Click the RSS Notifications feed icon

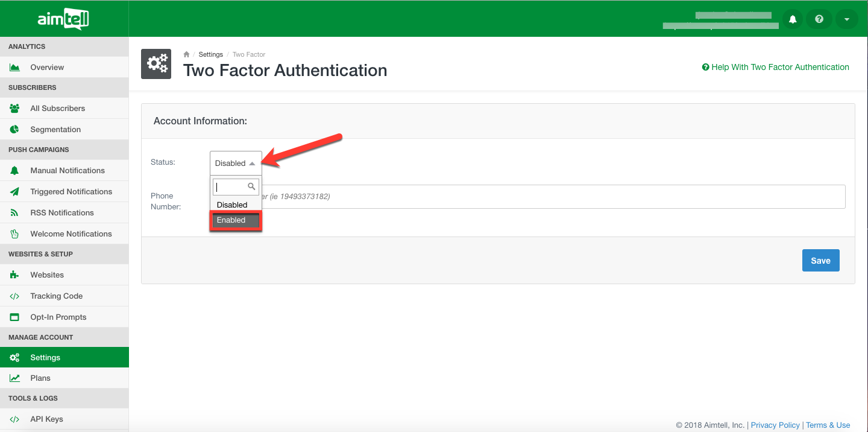(x=14, y=213)
